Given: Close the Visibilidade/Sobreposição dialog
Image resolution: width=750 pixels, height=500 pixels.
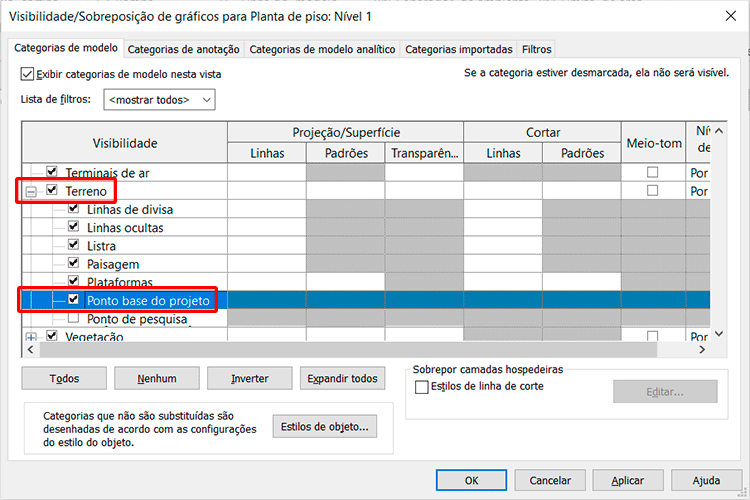Looking at the screenshot, I should 730,16.
